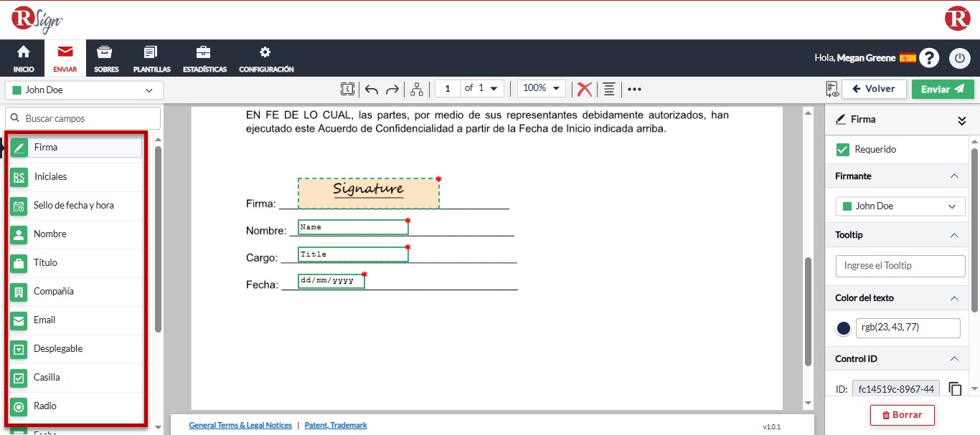The height and width of the screenshot is (435, 980).
Task: Click the undo arrow in toolbar
Action: pos(372,89)
